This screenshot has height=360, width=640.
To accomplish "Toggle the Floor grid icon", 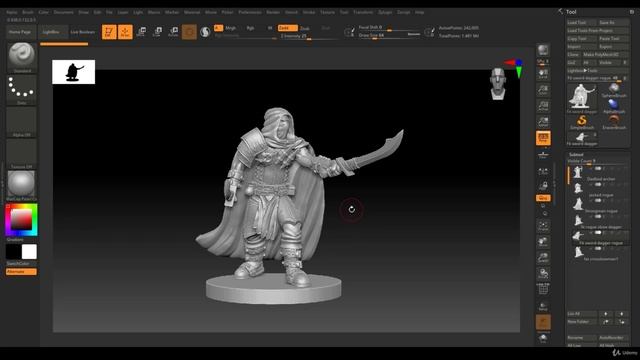I will point(543,154).
